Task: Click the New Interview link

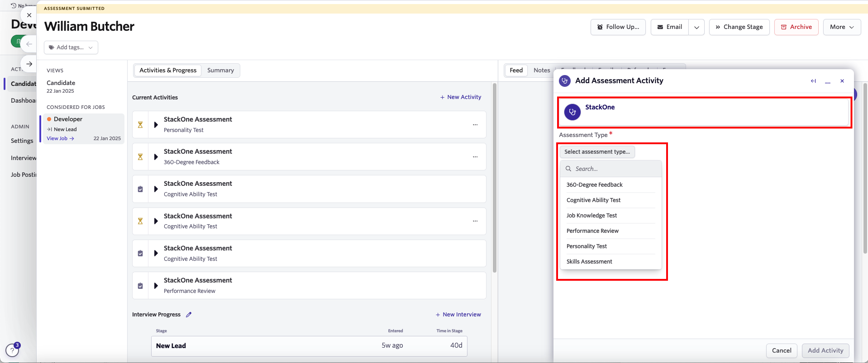Action: click(458, 315)
